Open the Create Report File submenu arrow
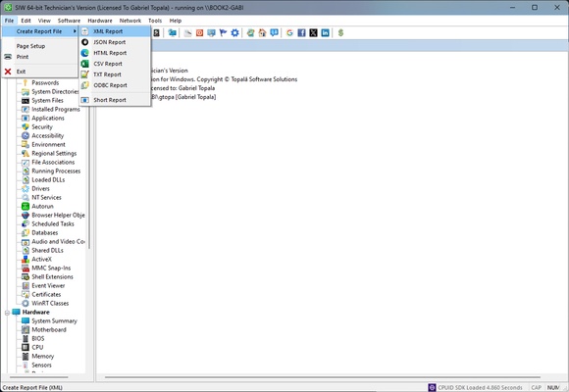Image resolution: width=569 pixels, height=392 pixels. click(x=75, y=31)
